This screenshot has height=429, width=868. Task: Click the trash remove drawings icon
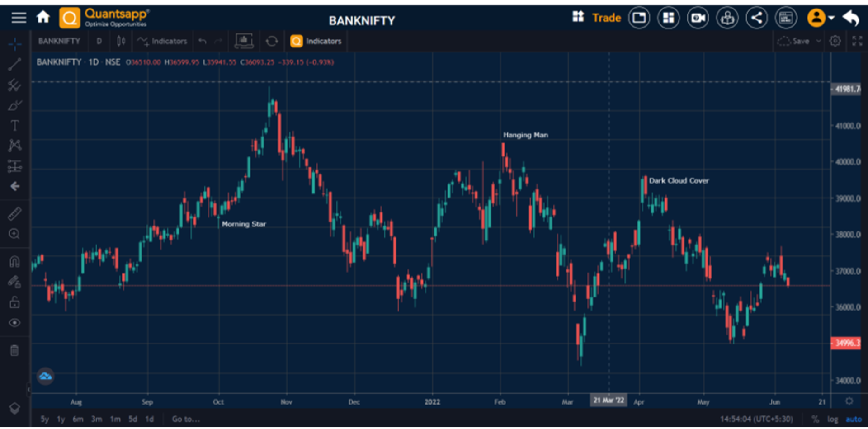tap(14, 350)
